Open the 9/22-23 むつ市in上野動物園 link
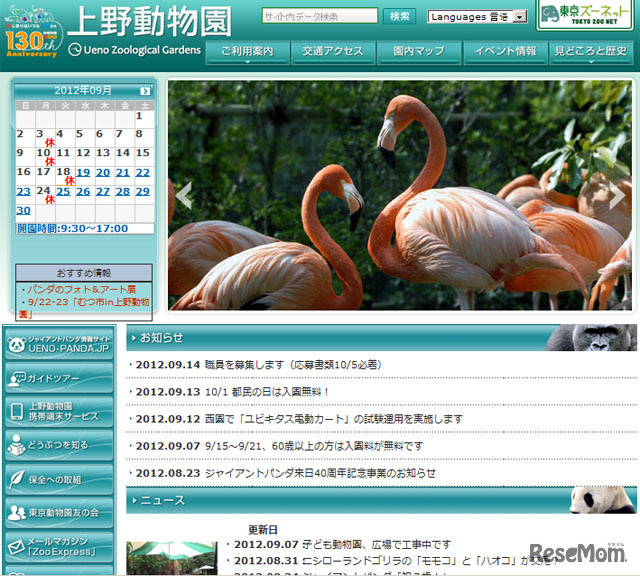The width and height of the screenshot is (640, 576). pos(84,308)
